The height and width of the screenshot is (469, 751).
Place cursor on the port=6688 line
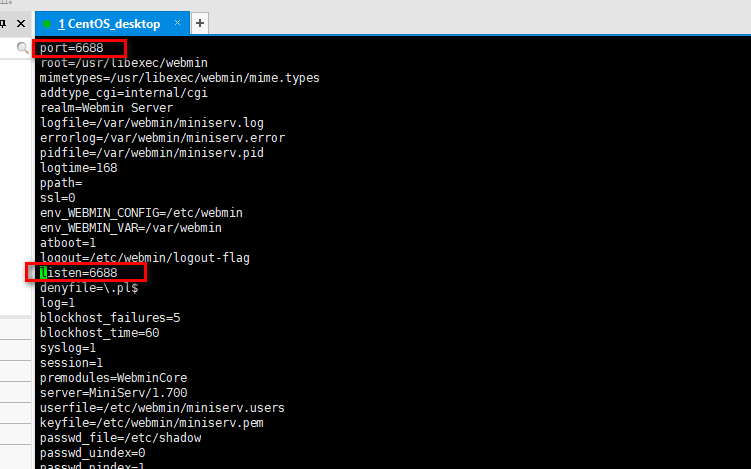pos(71,48)
